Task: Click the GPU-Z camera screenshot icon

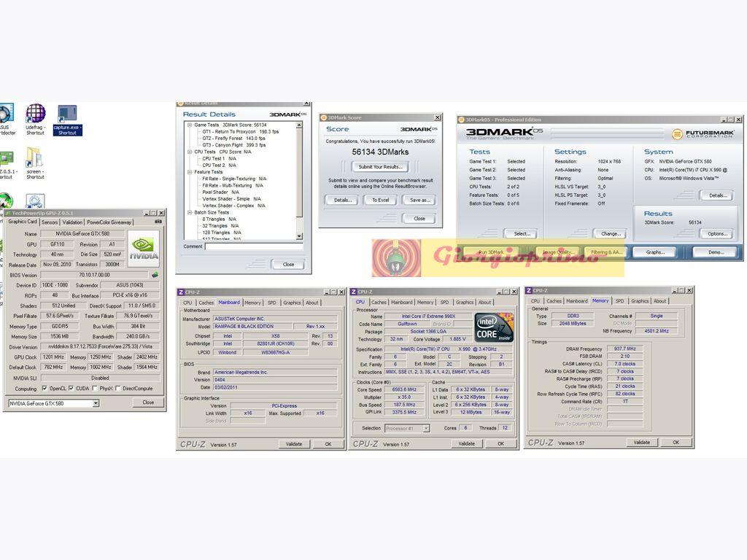Action: click(x=158, y=222)
